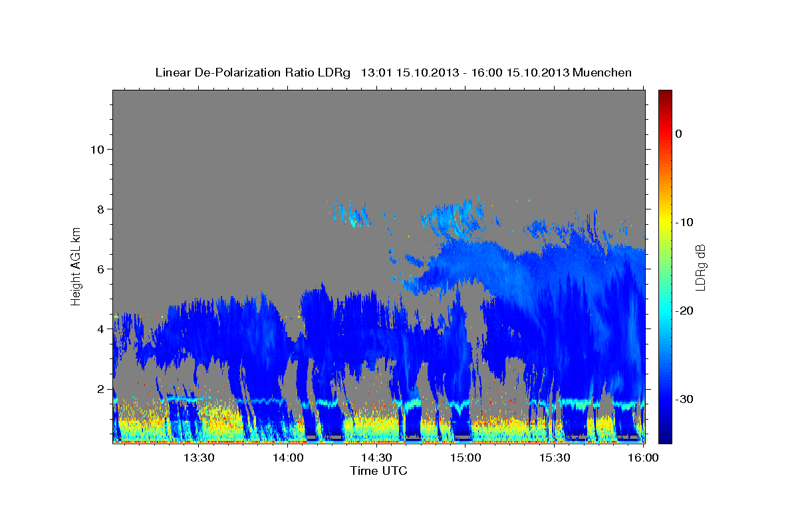
Task: Click the start date '13:01 15.10.2013' in the title
Action: point(410,72)
